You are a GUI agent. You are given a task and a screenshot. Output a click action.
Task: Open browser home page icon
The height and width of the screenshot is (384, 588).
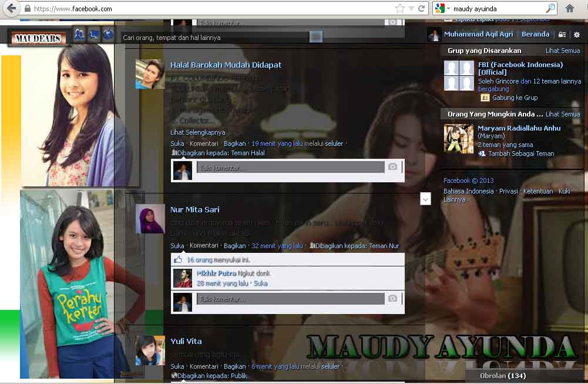569,8
